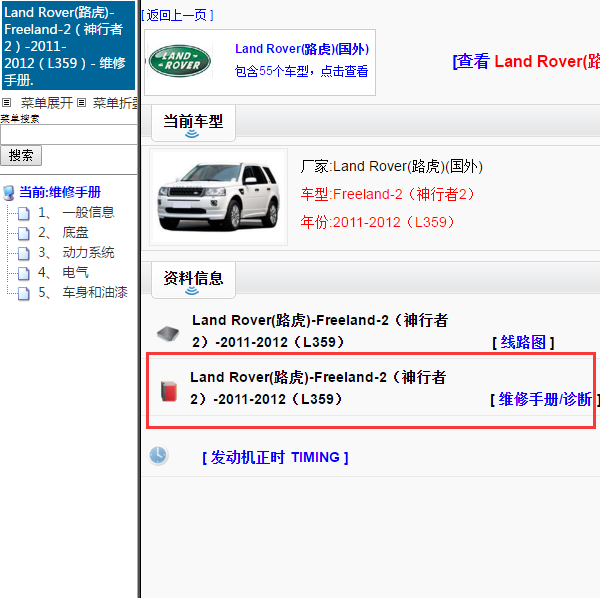
Task: Click the title text in the 维修手册 row
Action: click(318, 388)
